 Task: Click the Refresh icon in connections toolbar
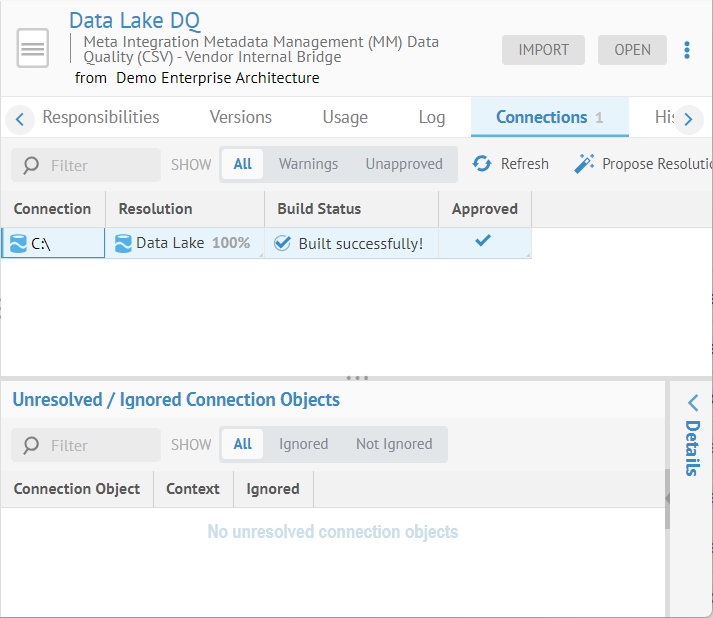pyautogui.click(x=482, y=164)
